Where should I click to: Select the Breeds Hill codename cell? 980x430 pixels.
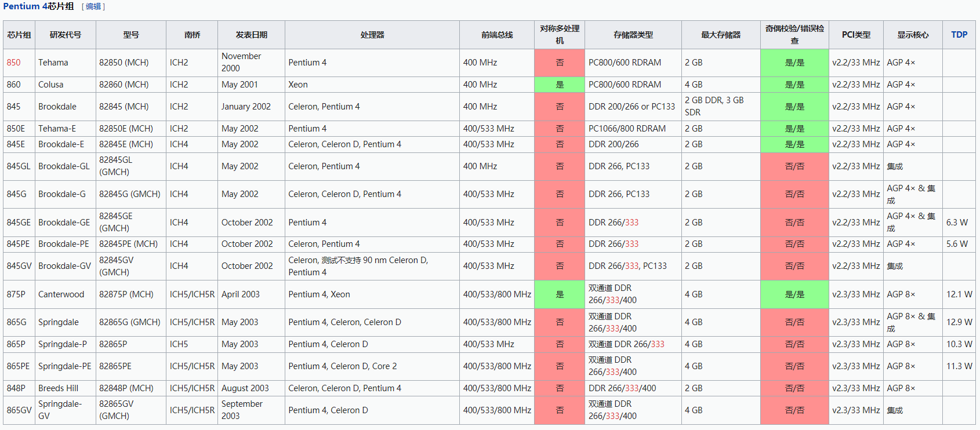[x=66, y=388]
